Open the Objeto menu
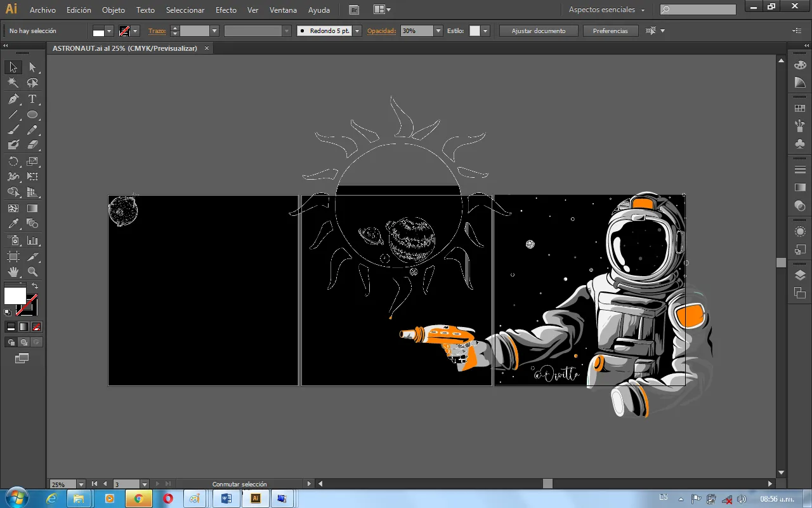The image size is (812, 508). (x=114, y=10)
